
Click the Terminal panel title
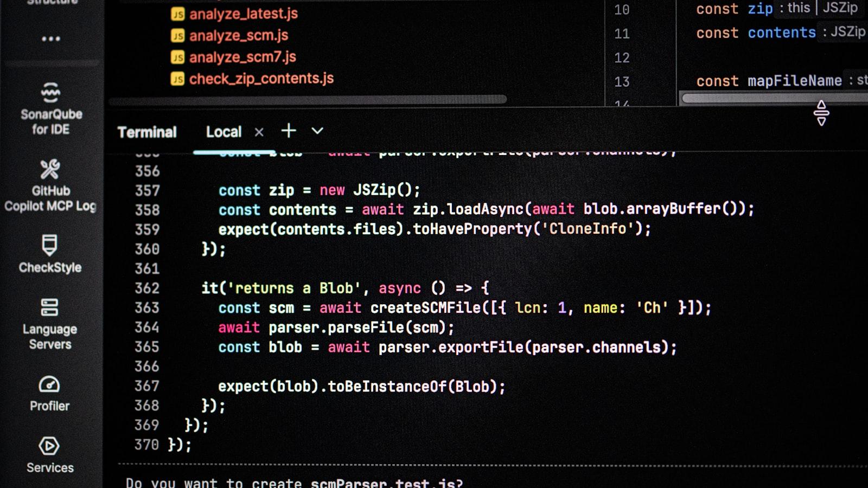[x=147, y=132]
